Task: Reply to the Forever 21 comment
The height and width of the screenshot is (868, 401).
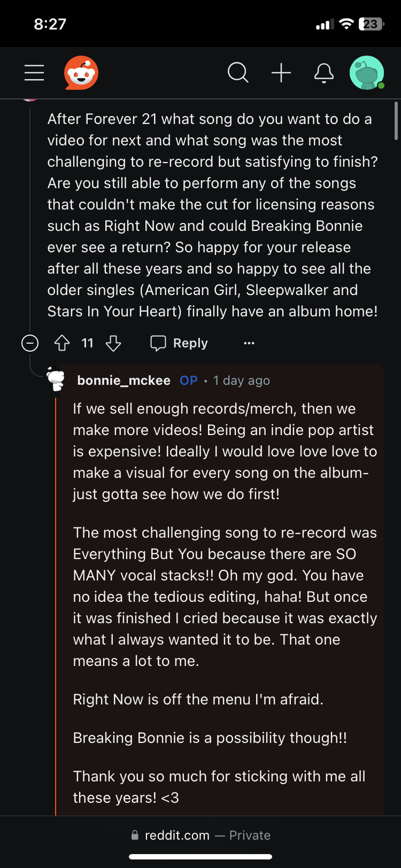Action: click(x=180, y=343)
